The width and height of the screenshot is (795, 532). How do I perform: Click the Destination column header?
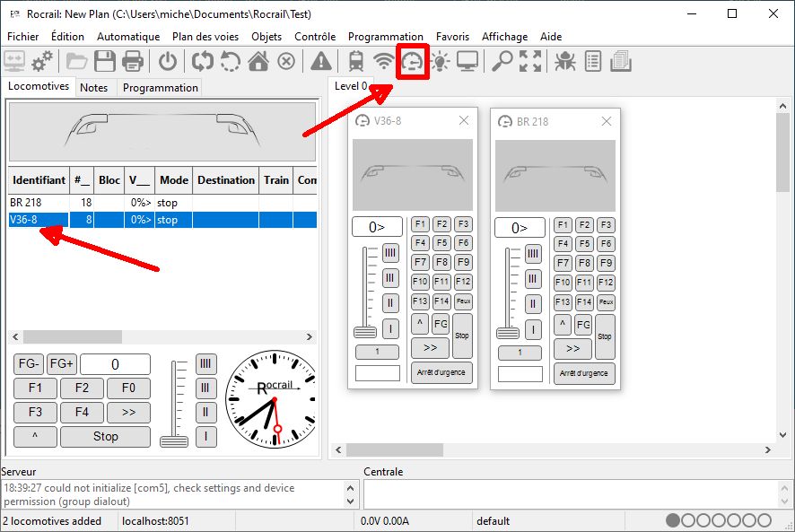click(x=225, y=180)
